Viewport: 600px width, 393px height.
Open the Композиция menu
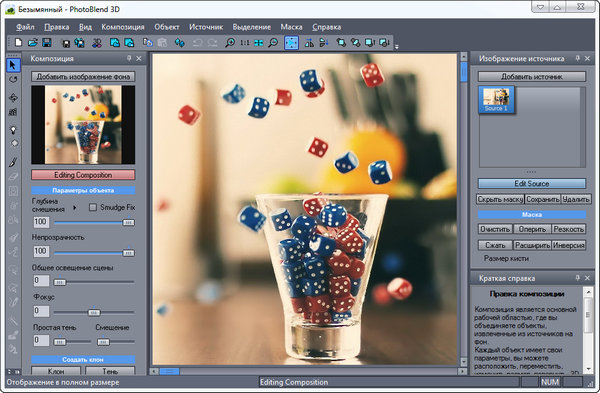pos(123,27)
